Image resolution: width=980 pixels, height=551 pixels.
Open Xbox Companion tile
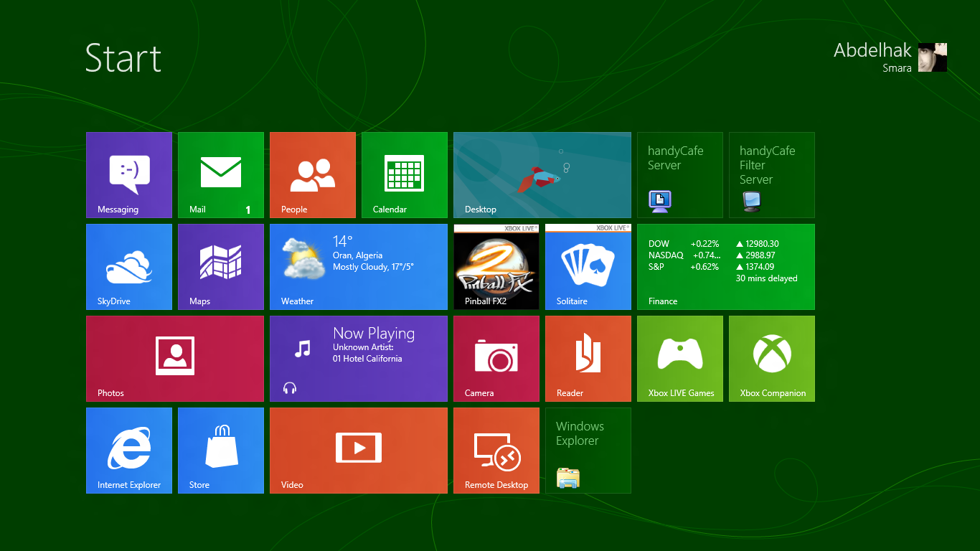pos(772,359)
